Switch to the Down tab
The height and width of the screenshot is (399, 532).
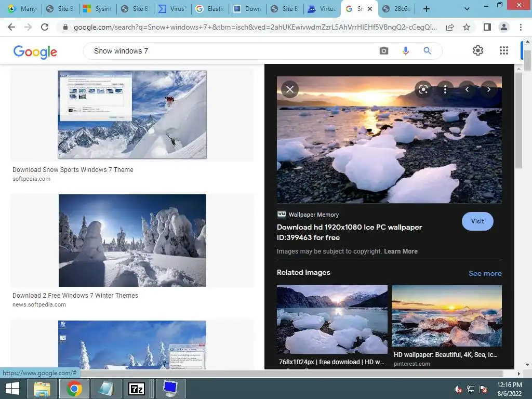[x=247, y=9]
